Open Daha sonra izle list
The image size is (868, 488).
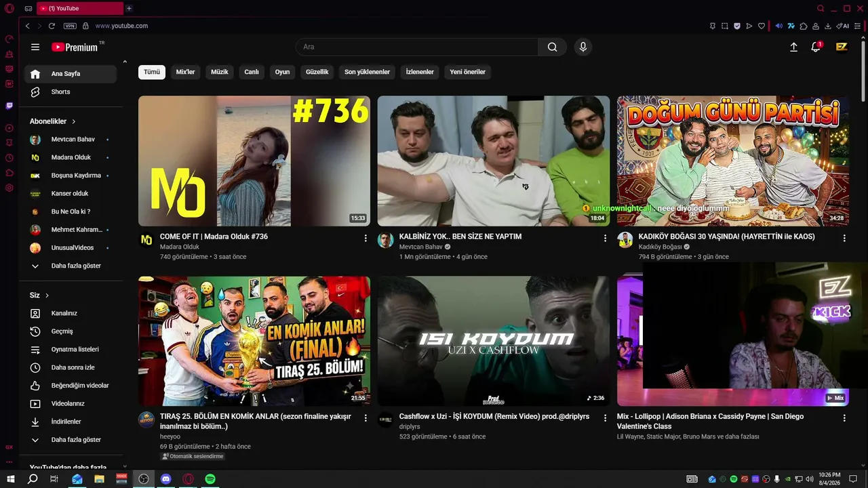71,367
